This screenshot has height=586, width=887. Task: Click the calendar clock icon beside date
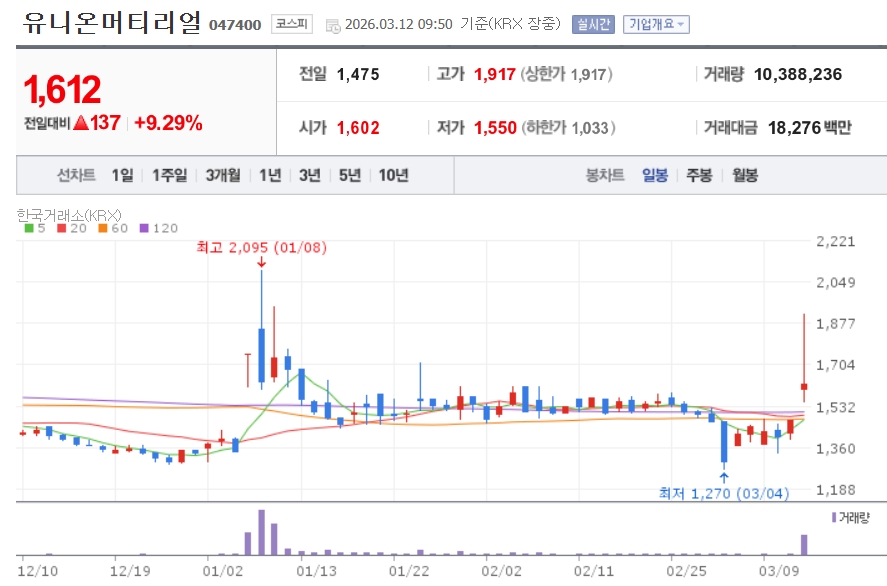coord(333,25)
